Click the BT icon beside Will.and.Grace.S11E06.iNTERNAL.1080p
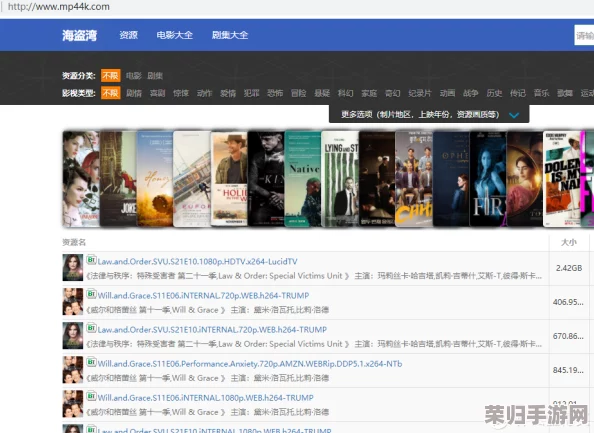Viewport: 594px width, 433px height. [91, 396]
